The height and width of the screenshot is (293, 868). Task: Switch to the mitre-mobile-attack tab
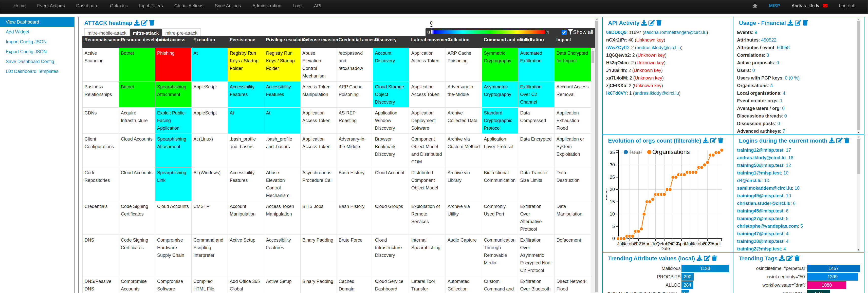[x=107, y=33]
